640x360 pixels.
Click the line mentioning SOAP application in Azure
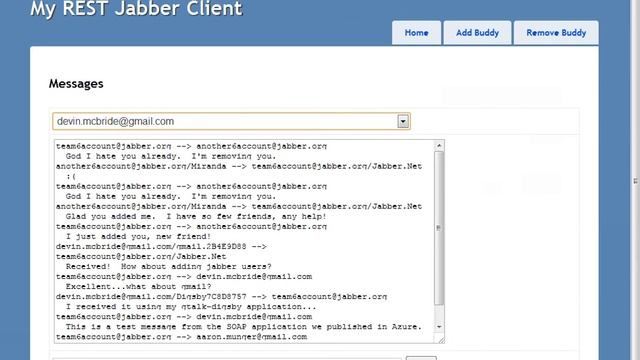coord(244,327)
